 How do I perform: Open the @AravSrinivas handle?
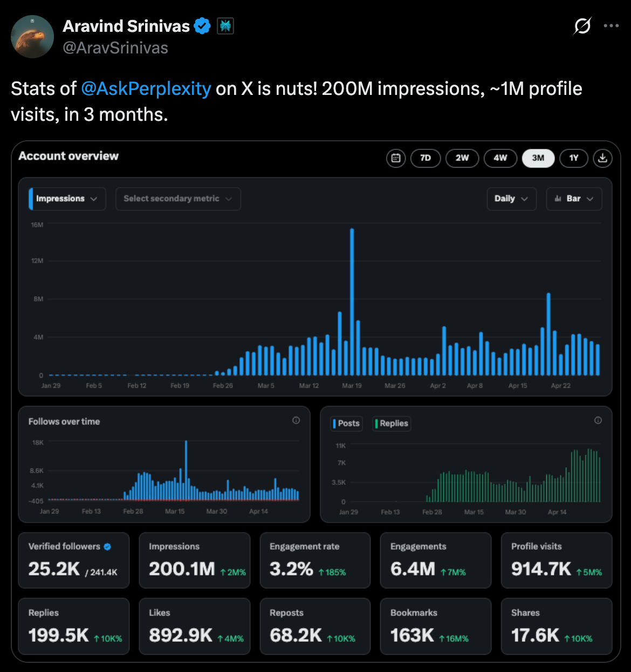tap(115, 48)
